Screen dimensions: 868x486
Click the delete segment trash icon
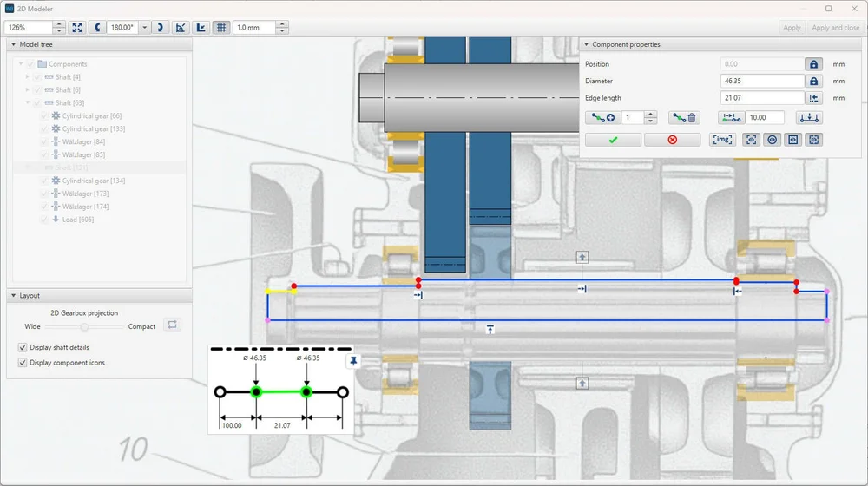point(684,117)
